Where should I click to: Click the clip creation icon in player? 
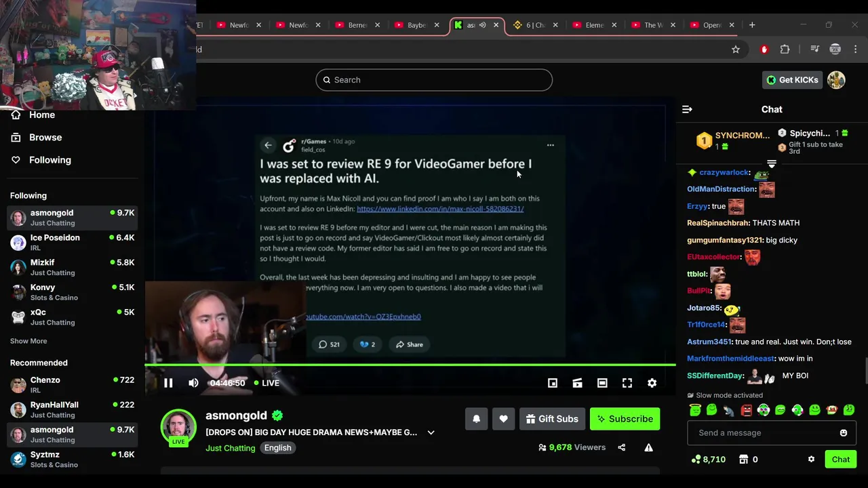pos(577,383)
